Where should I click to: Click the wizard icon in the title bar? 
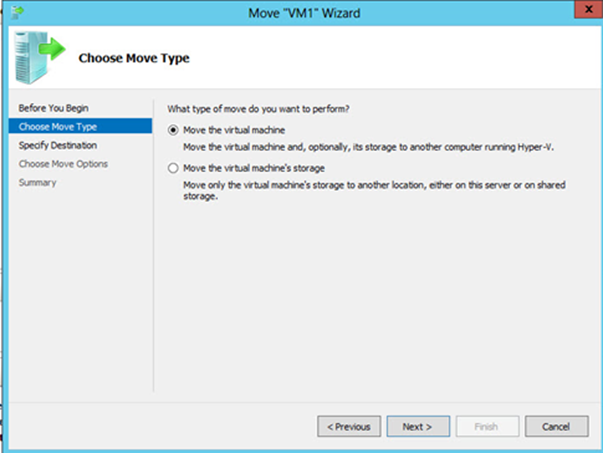click(x=16, y=12)
